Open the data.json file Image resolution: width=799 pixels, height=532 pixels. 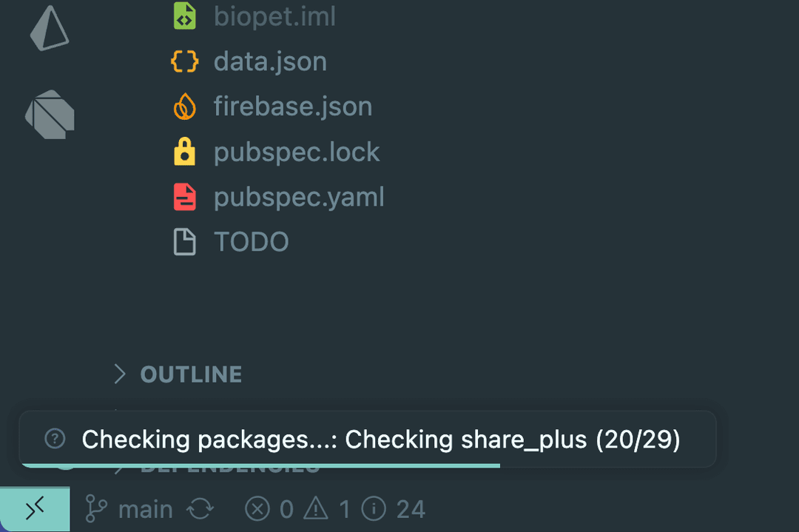(270, 61)
